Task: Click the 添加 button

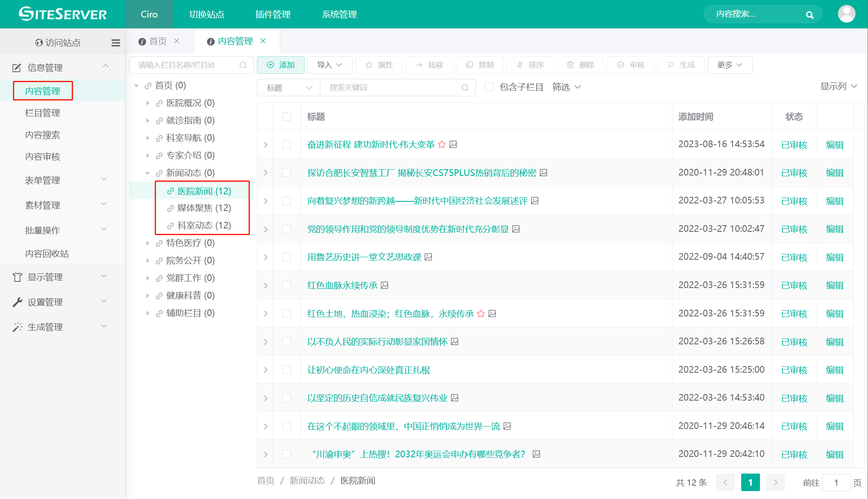Action: click(x=280, y=65)
